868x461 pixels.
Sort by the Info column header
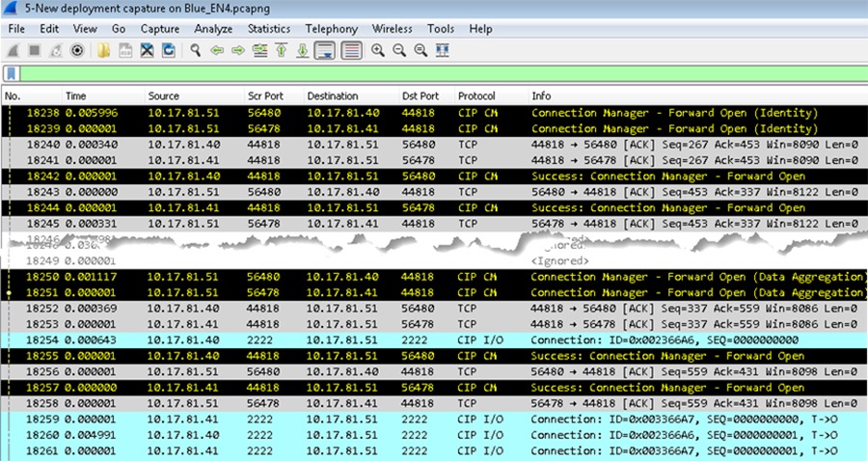[697, 95]
